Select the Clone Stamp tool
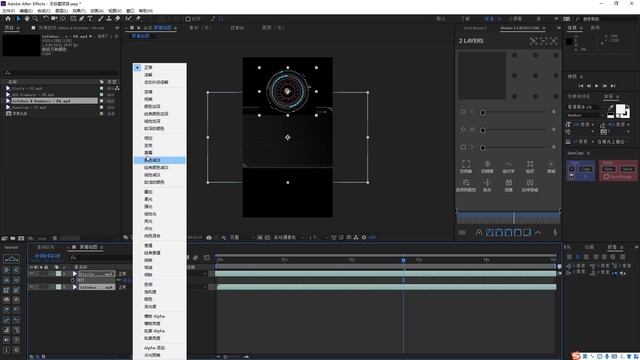The image size is (640, 360). pyautogui.click(x=109, y=19)
